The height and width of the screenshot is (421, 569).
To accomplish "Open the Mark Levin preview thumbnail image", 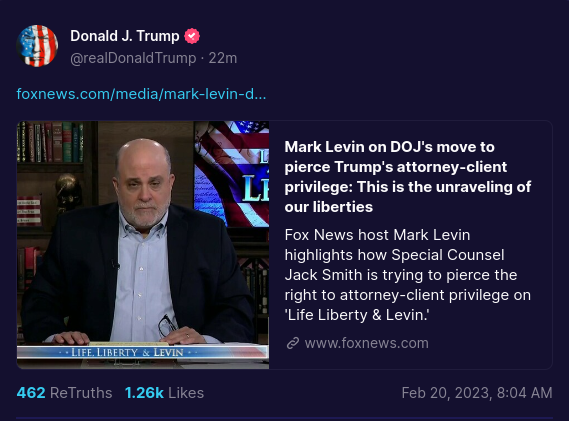I will pos(143,245).
